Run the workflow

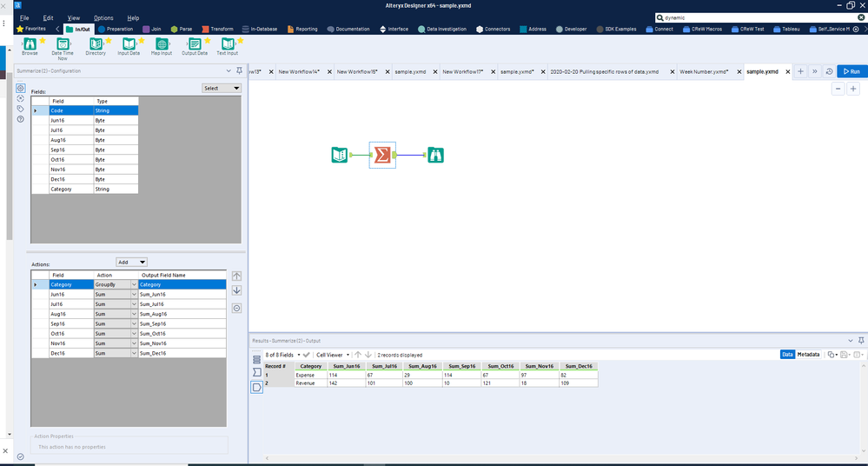tap(852, 71)
